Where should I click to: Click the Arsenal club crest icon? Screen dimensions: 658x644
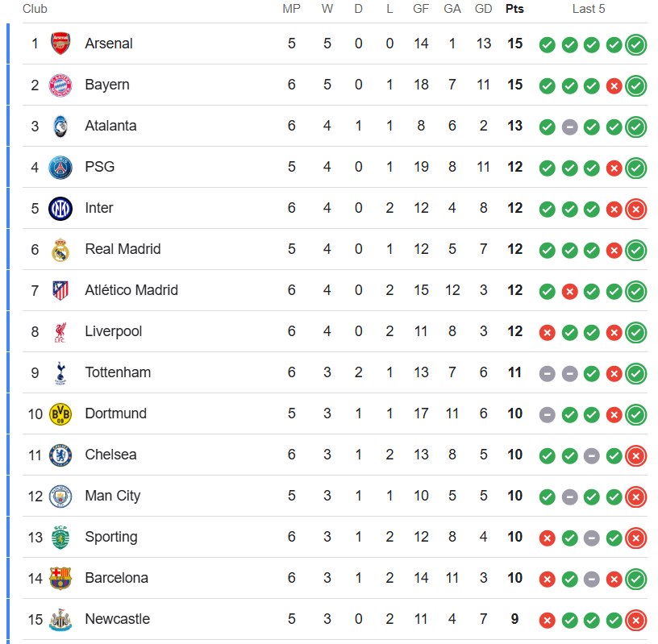pyautogui.click(x=60, y=44)
